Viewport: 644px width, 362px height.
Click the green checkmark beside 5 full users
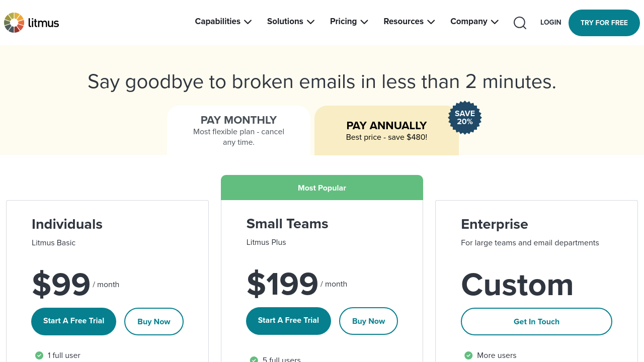click(x=254, y=359)
